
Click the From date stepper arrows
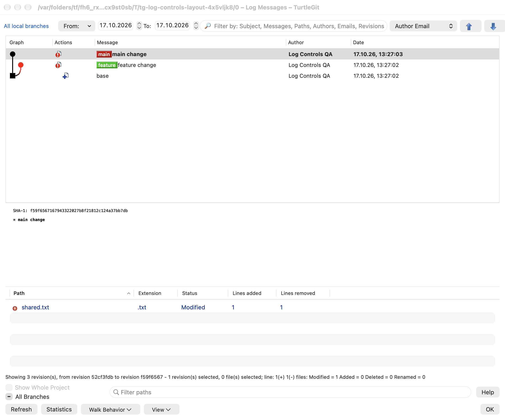pyautogui.click(x=139, y=26)
